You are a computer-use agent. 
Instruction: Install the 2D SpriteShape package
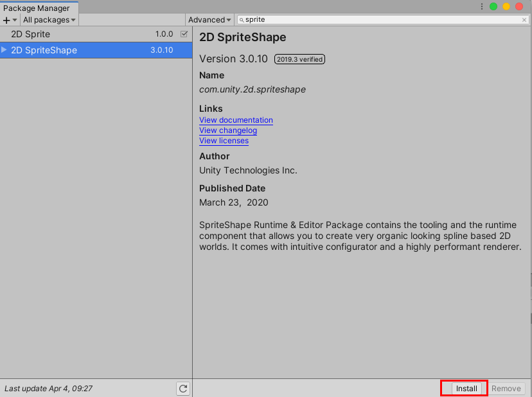464,388
